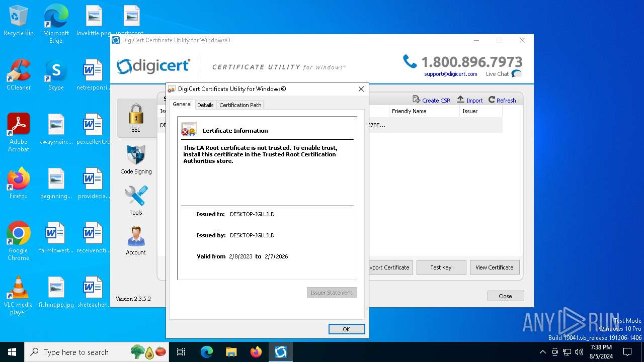Refresh the certificate list

point(502,100)
